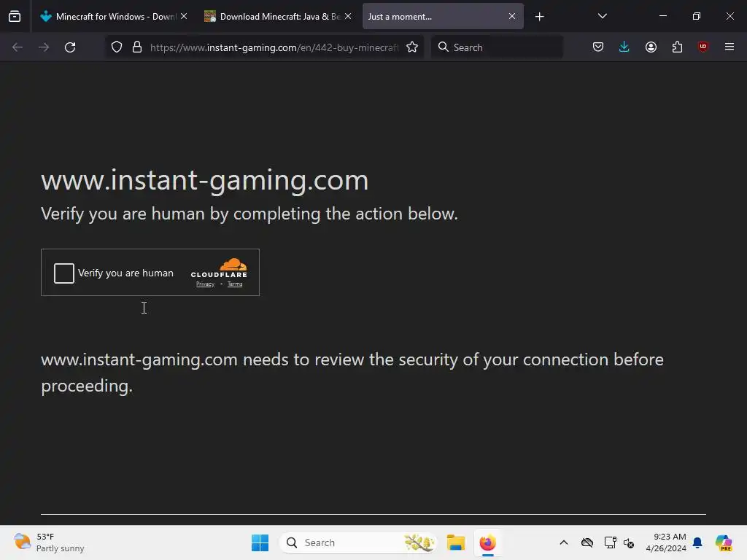
Task: Open the Extensions puzzle piece icon
Action: (677, 47)
